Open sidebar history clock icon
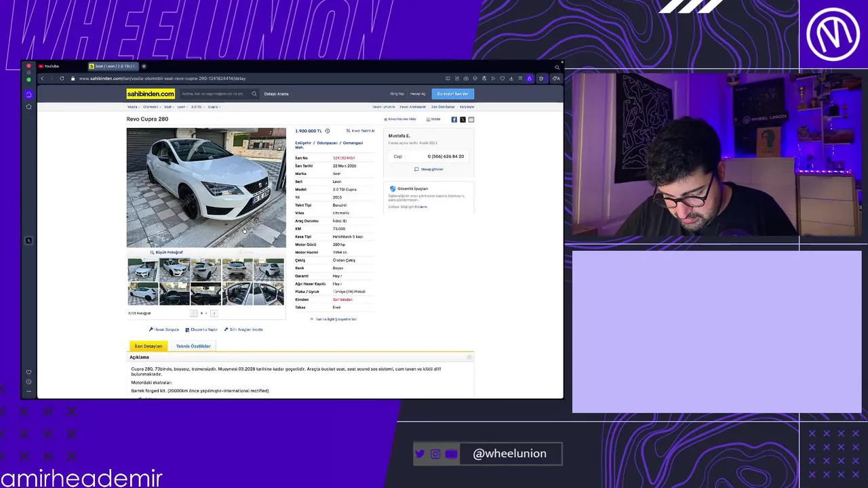The image size is (868, 488). click(28, 382)
